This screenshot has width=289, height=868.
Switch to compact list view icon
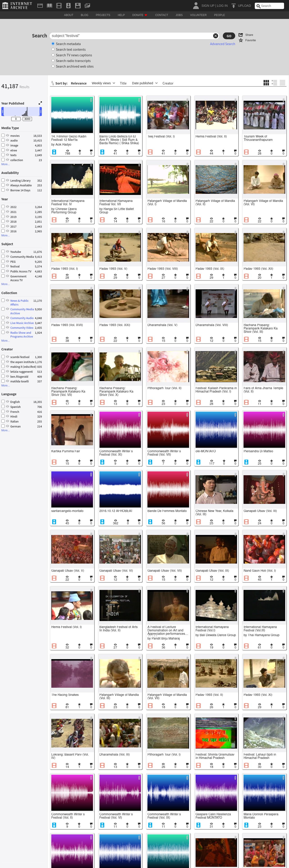click(283, 82)
